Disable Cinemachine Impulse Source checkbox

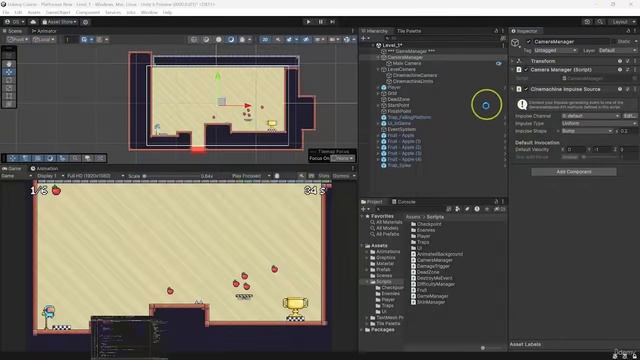(x=526, y=89)
